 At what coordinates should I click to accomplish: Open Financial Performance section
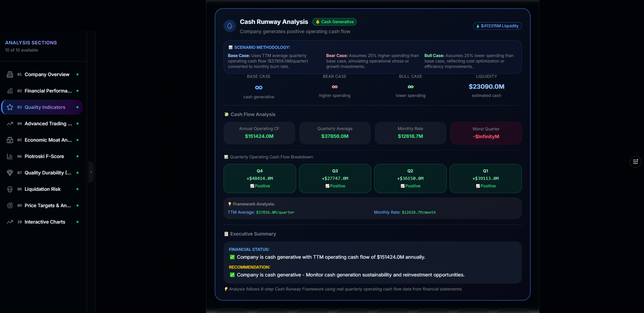coord(42,91)
